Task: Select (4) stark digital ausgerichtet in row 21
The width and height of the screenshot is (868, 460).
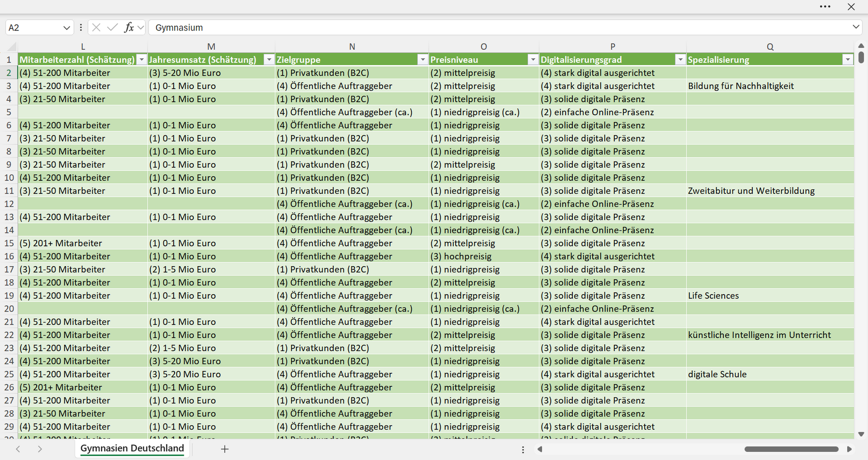Action: pos(612,322)
